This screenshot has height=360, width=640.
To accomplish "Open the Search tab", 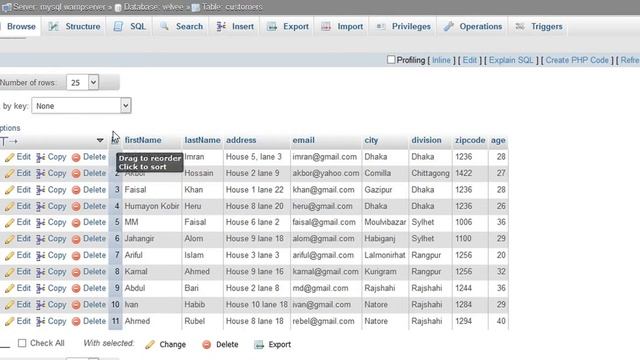I will (182, 27).
